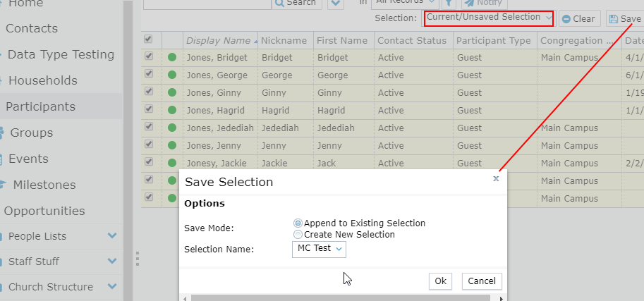This screenshot has height=301, width=644.
Task: Select Append to Existing Selection option
Action: click(x=298, y=223)
